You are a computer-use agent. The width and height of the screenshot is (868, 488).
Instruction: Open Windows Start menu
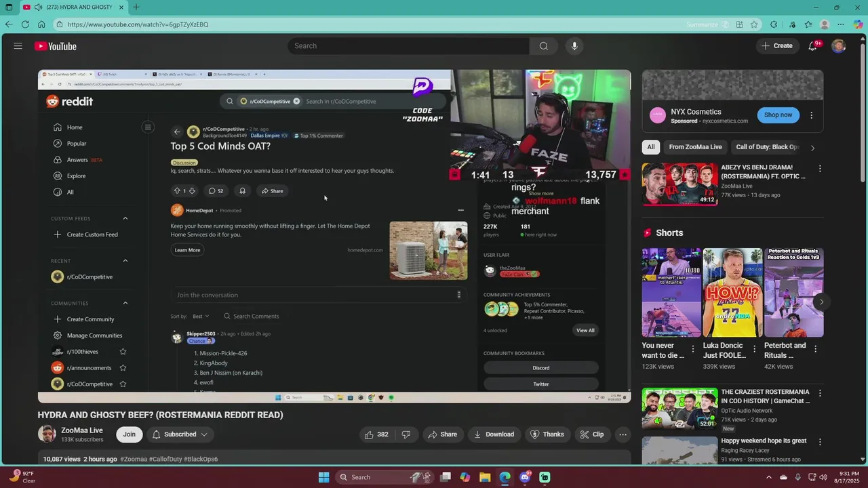[x=323, y=477]
